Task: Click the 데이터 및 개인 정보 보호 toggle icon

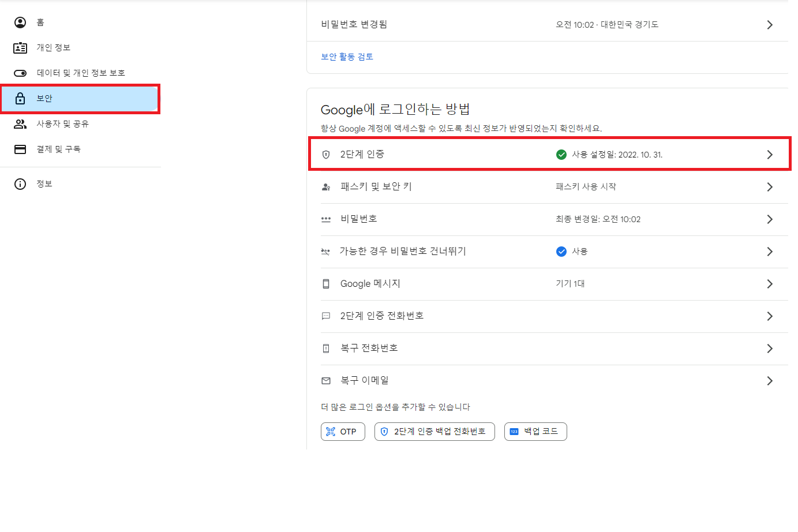Action: (20, 73)
